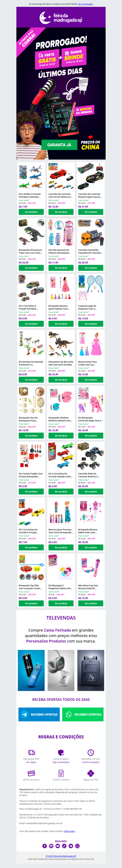The width and height of the screenshot is (122, 868).
Task: Open the 'Confira condições' link
Action: [91, 762]
